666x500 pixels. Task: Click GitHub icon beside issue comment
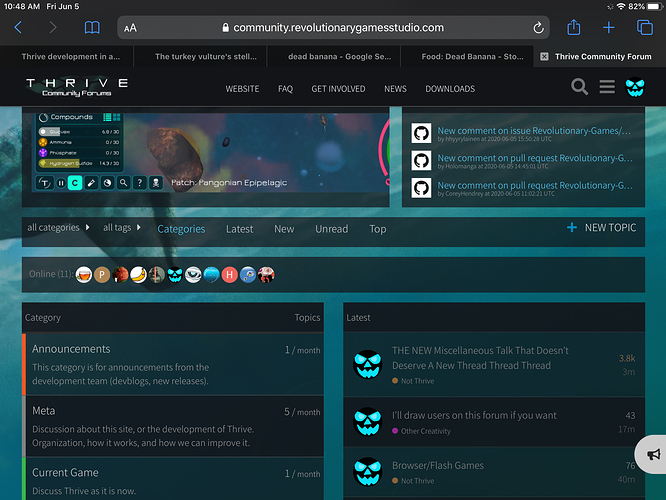tap(421, 133)
